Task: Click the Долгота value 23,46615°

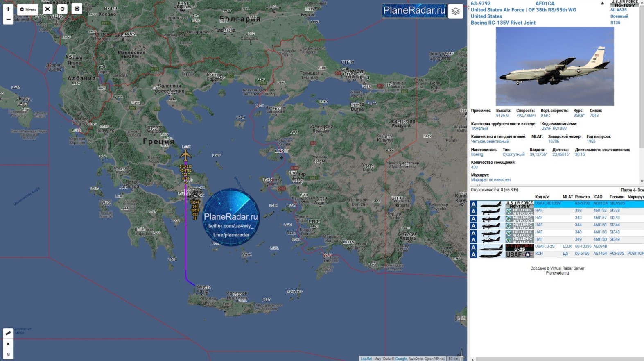Action: (561, 154)
